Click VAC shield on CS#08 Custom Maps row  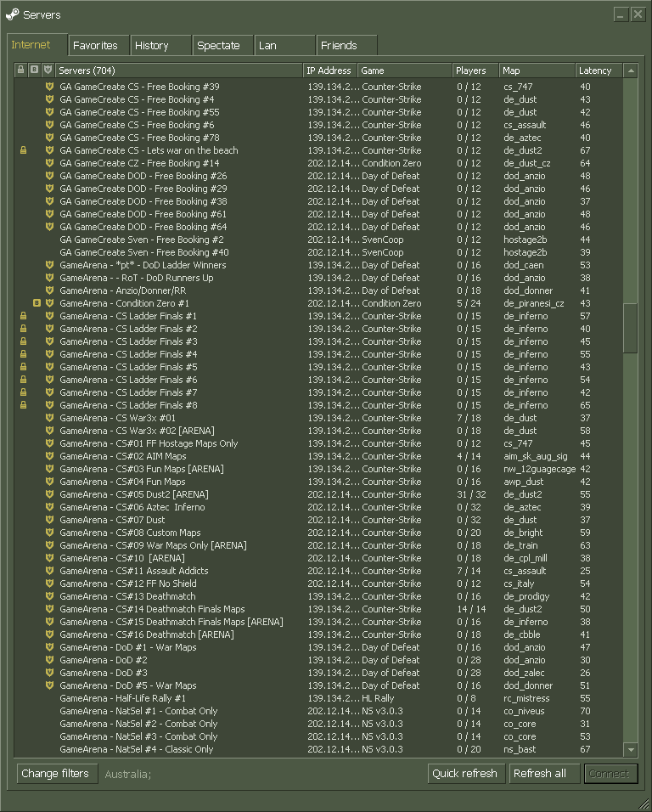click(50, 533)
